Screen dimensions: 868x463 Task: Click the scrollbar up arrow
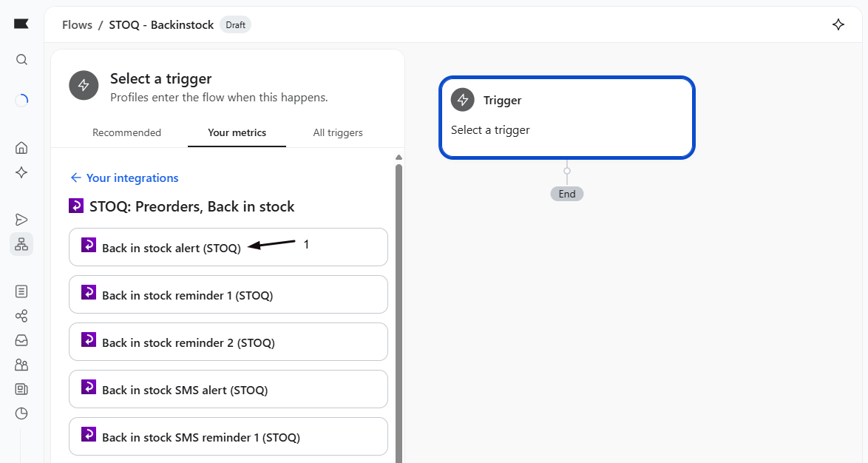[399, 158]
